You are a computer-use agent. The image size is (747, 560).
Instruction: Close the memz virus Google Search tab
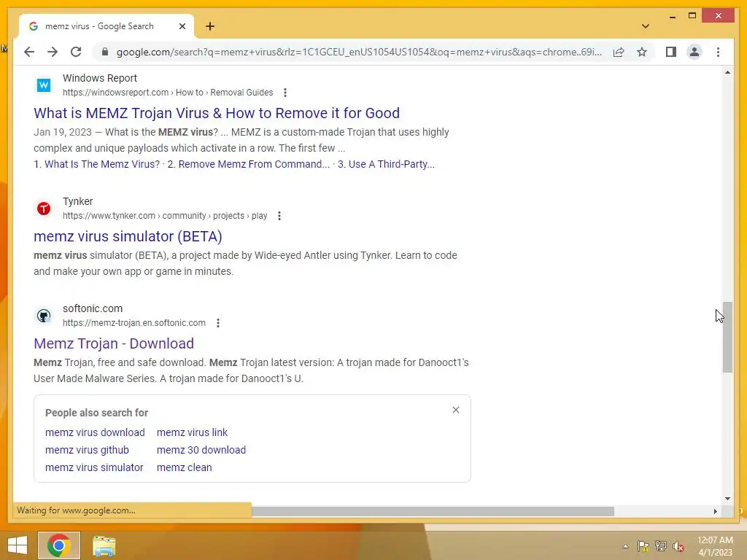182,26
